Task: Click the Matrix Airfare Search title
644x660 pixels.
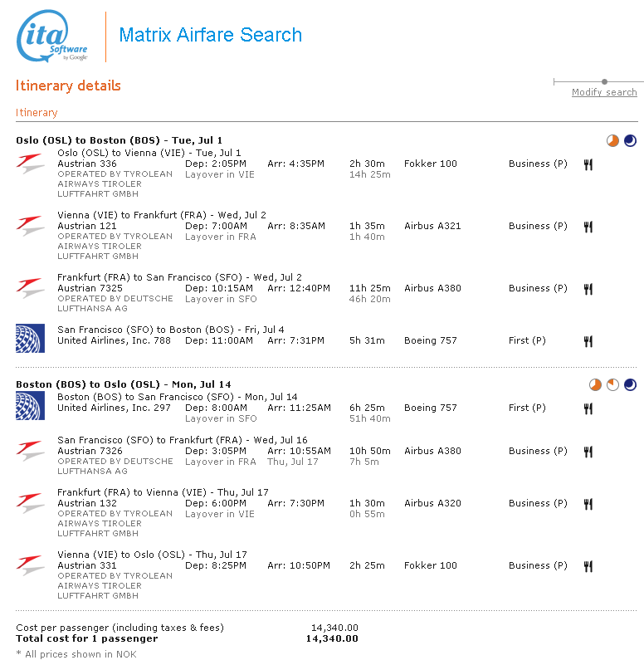Action: click(x=211, y=35)
